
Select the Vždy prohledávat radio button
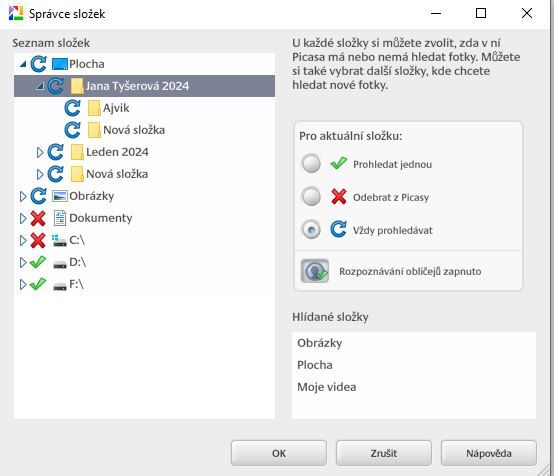tap(311, 230)
